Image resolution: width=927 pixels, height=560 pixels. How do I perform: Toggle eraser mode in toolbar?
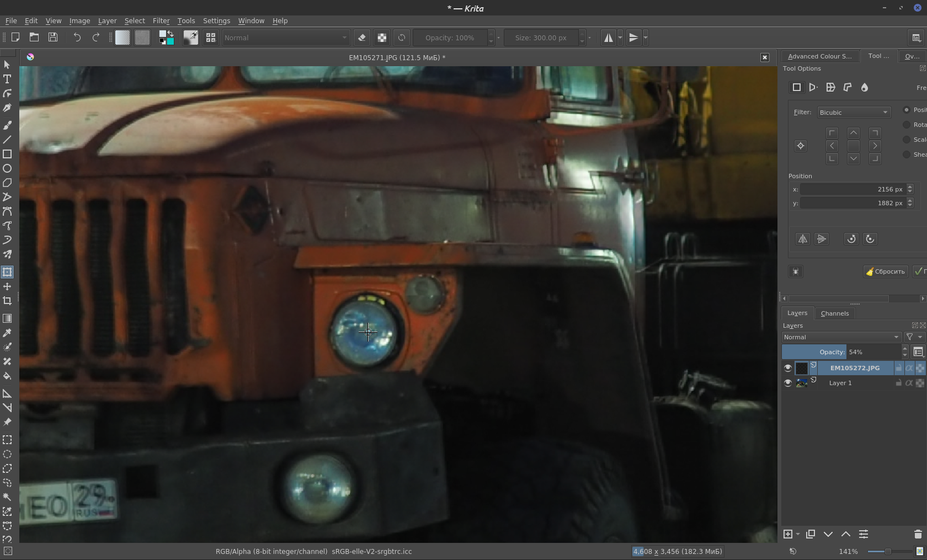tap(362, 38)
